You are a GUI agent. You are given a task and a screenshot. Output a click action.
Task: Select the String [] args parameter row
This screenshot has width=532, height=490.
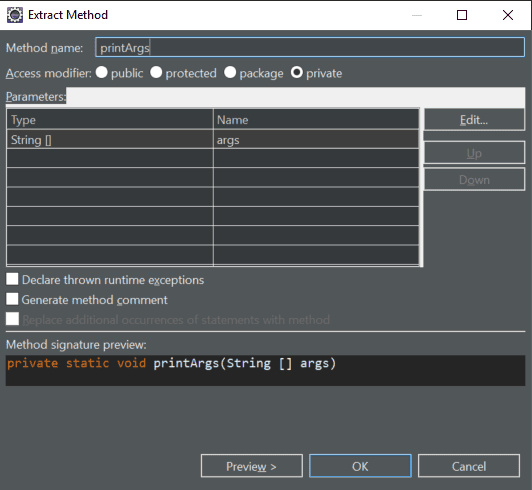tap(213, 139)
